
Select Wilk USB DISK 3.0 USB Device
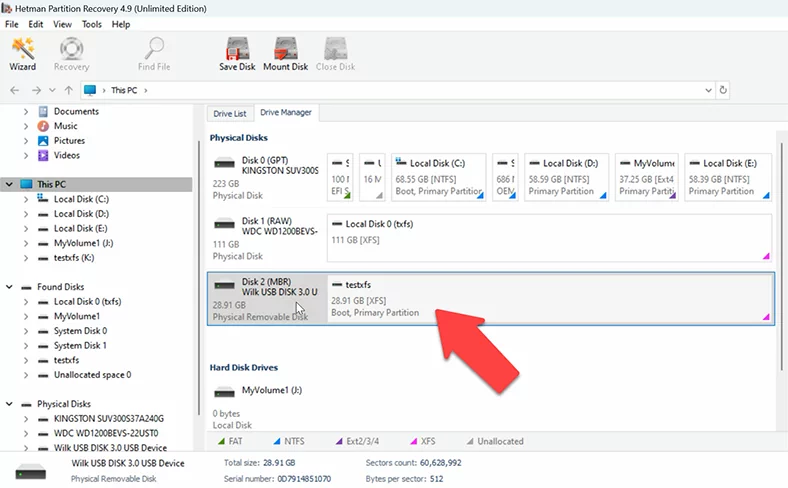pyautogui.click(x=110, y=447)
